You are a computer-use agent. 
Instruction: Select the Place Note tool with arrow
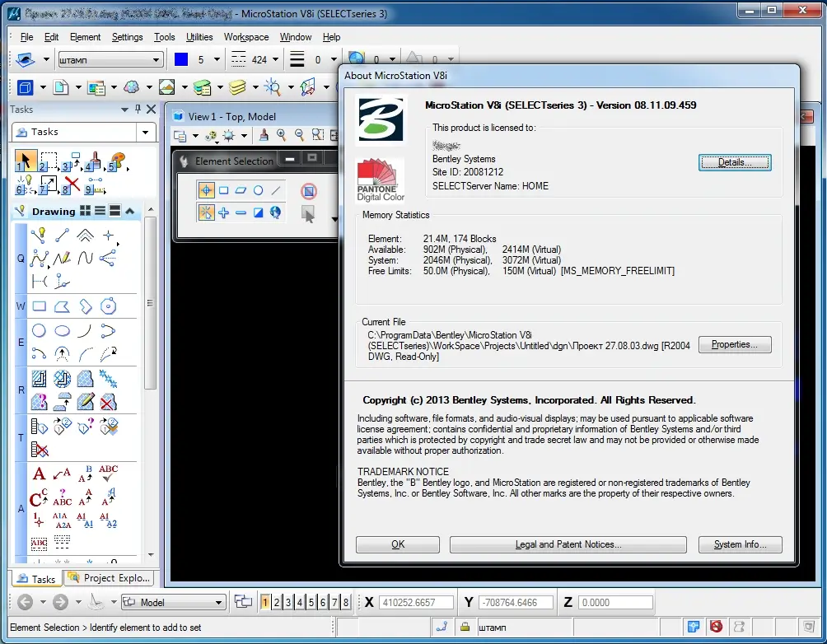pyautogui.click(x=63, y=474)
